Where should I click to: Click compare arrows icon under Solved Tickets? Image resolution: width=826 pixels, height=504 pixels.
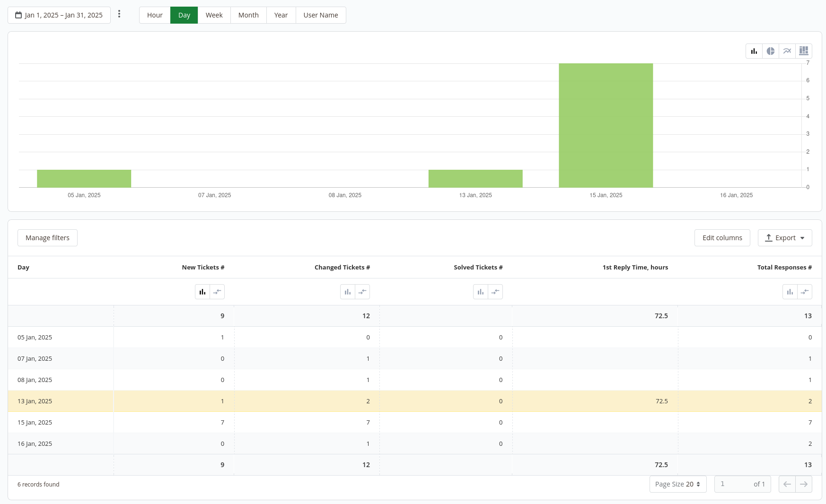(495, 292)
